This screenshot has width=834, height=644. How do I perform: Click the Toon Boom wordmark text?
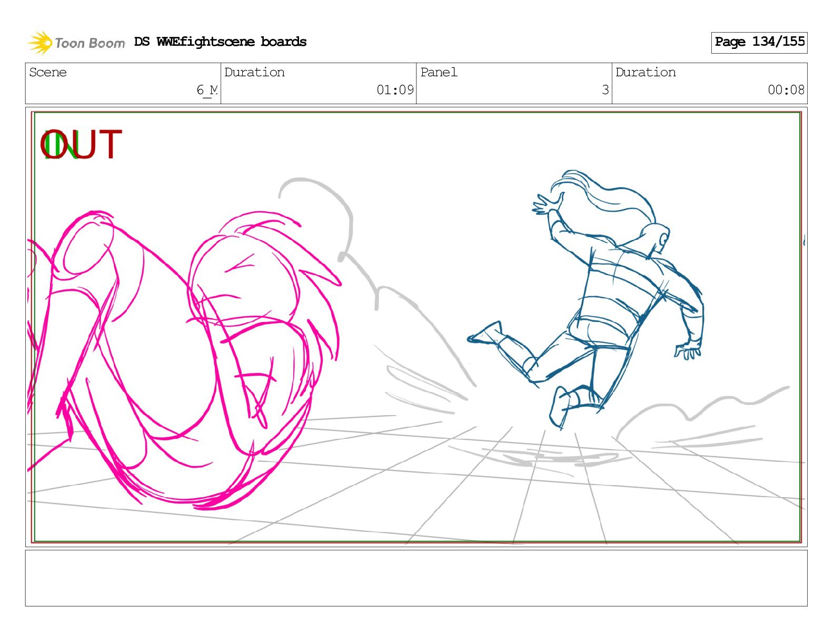click(x=90, y=43)
